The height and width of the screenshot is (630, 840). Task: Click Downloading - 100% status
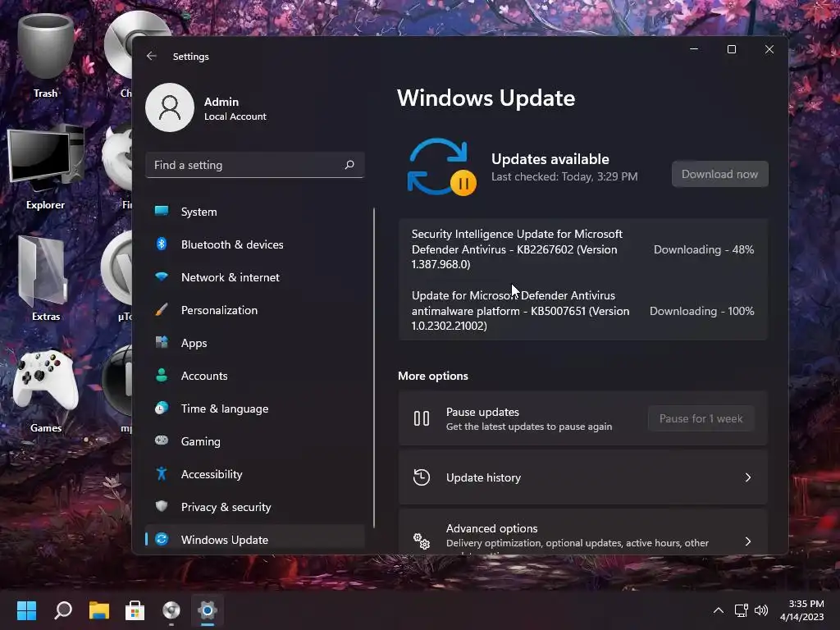click(702, 311)
